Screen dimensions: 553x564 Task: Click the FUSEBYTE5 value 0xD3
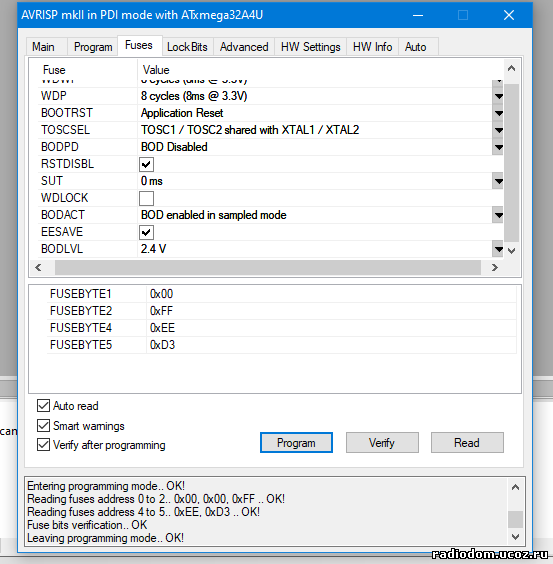(x=162, y=345)
